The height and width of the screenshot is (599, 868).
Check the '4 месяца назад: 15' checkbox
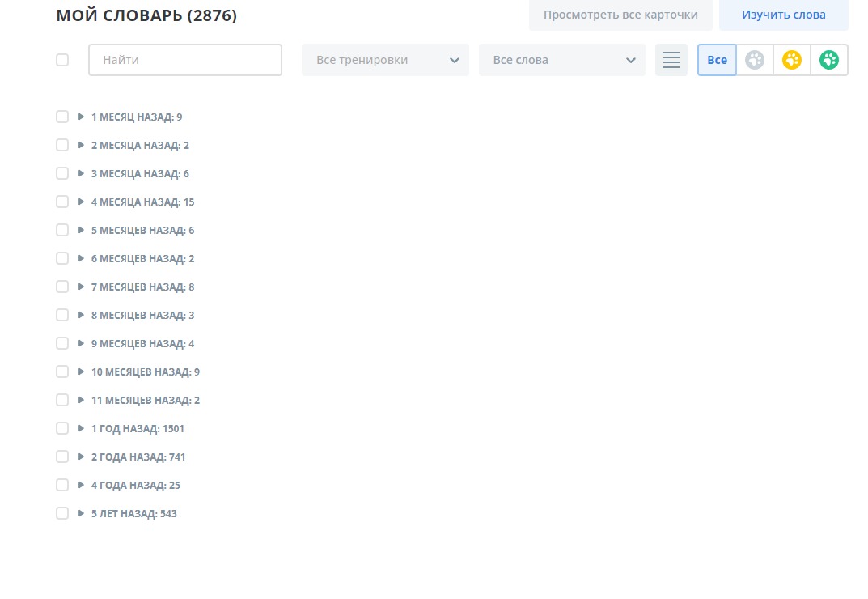click(62, 202)
